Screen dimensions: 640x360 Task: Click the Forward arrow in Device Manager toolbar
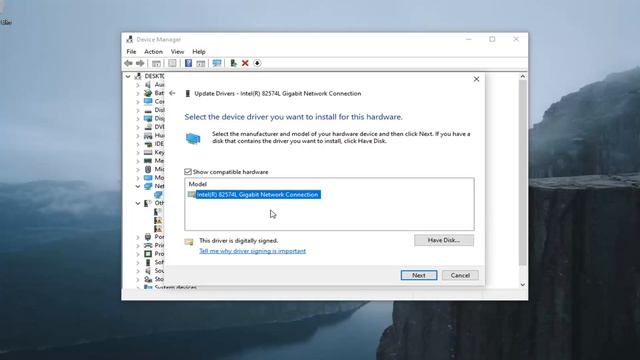(140, 63)
